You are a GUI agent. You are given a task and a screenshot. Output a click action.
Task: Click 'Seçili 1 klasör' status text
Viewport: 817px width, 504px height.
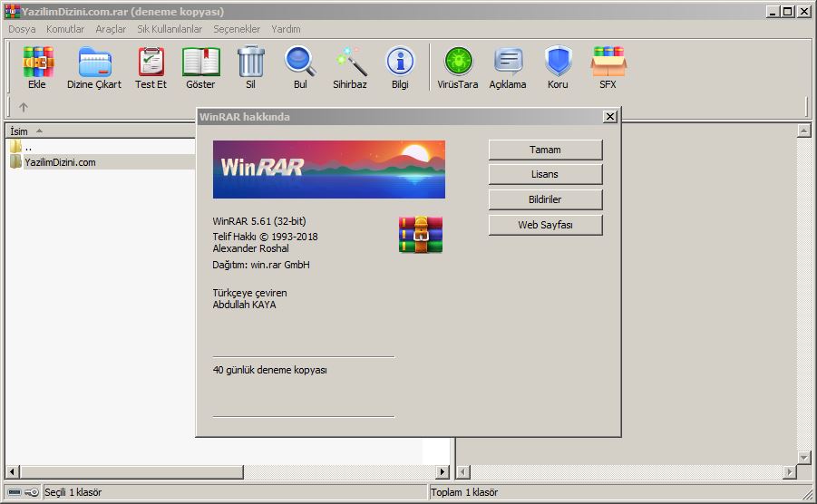click(x=73, y=492)
